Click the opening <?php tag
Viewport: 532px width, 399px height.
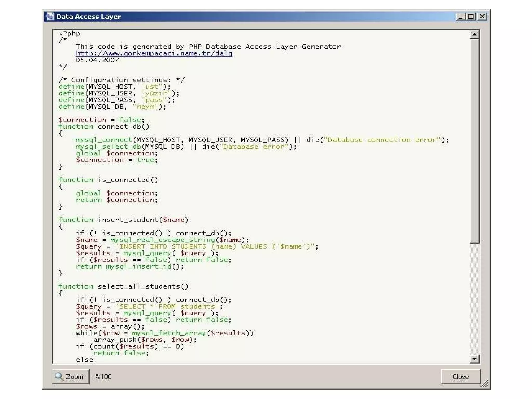pos(70,33)
